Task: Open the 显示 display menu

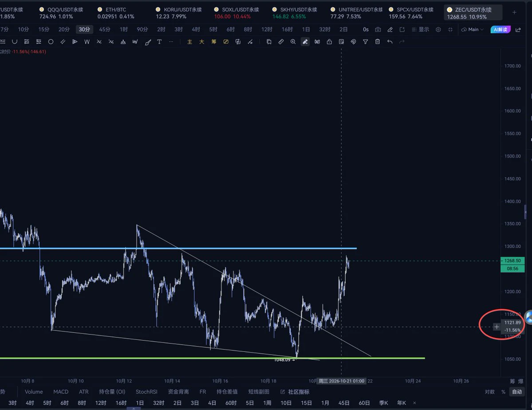Action: pos(420,30)
